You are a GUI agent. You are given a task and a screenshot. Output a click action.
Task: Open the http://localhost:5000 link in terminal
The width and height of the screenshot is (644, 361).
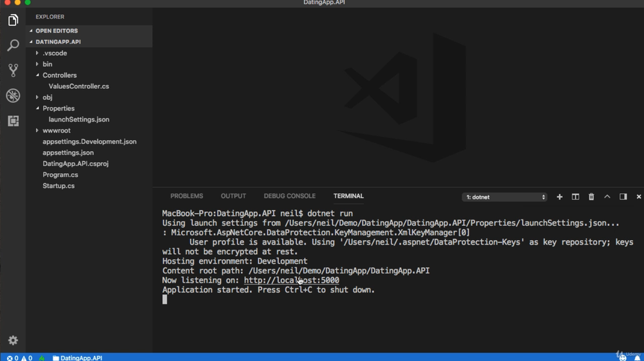tap(292, 280)
